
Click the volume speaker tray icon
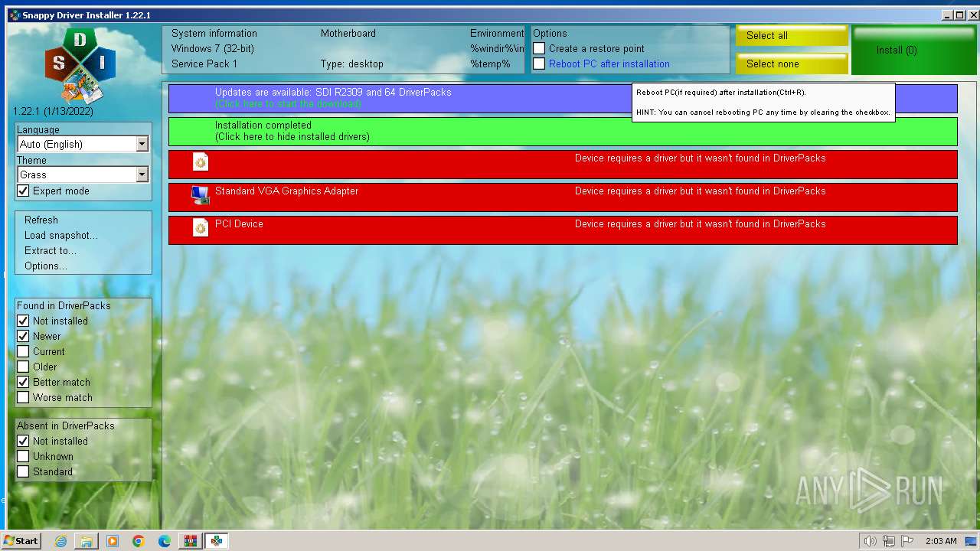870,541
